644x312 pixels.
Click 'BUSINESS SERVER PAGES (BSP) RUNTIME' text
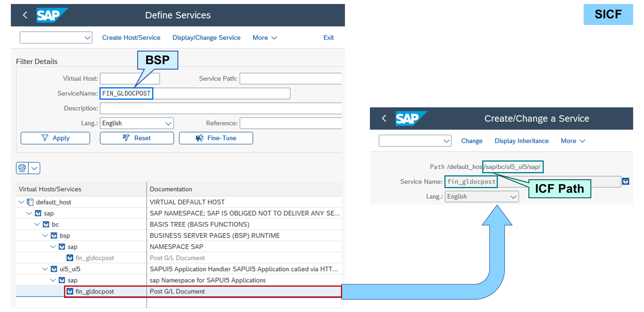[x=215, y=236]
